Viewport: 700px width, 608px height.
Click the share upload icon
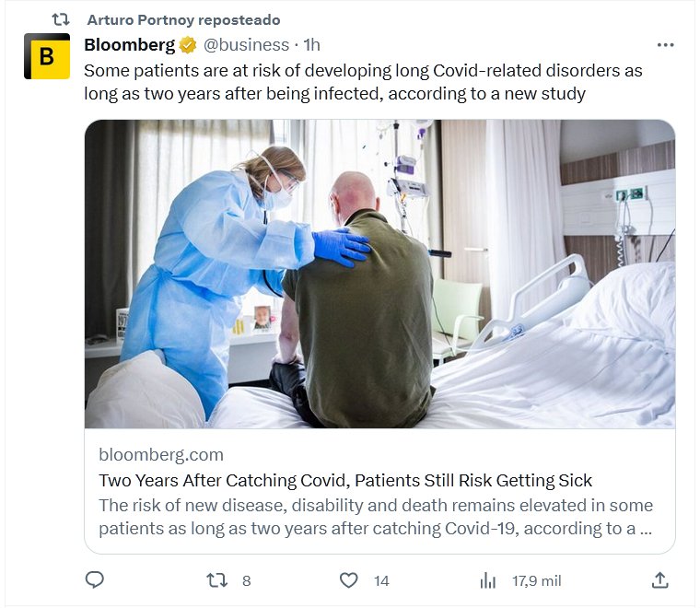[659, 580]
